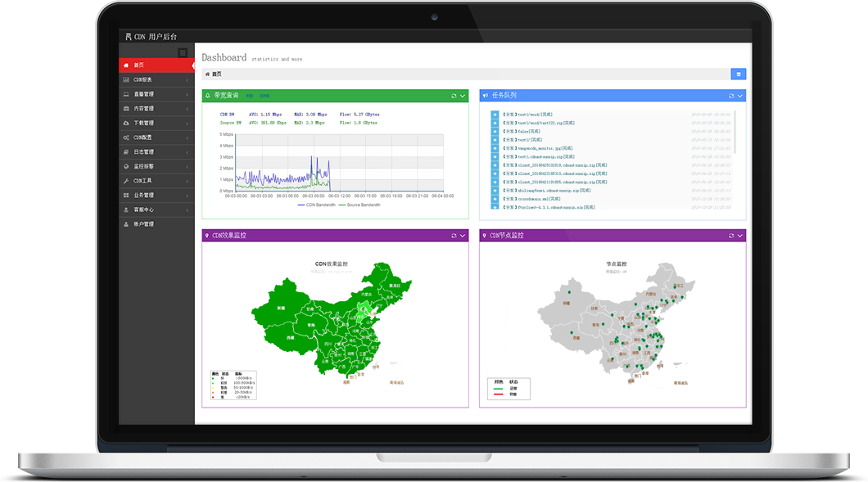Click the CDN工具 wrench icon
This screenshot has height=482, width=868.
tap(125, 180)
